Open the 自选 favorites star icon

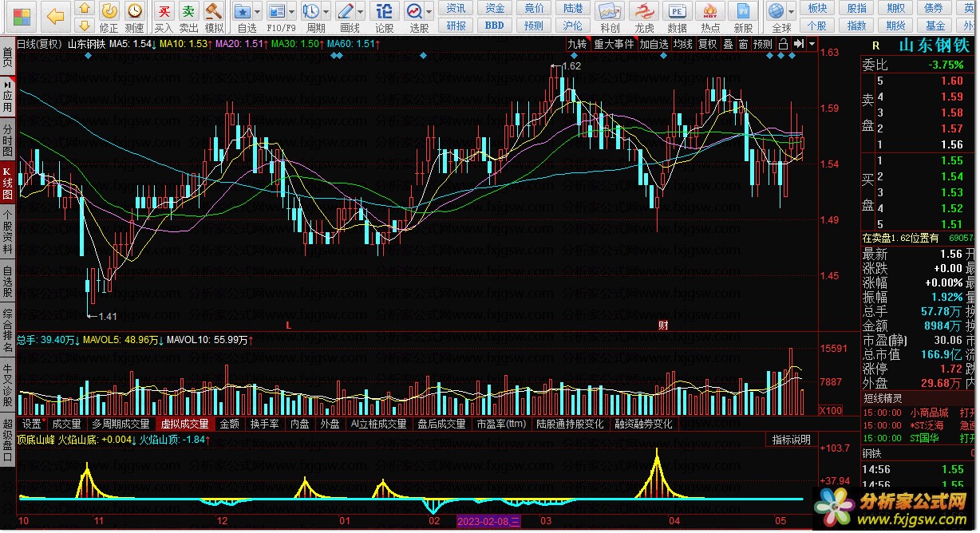click(243, 11)
